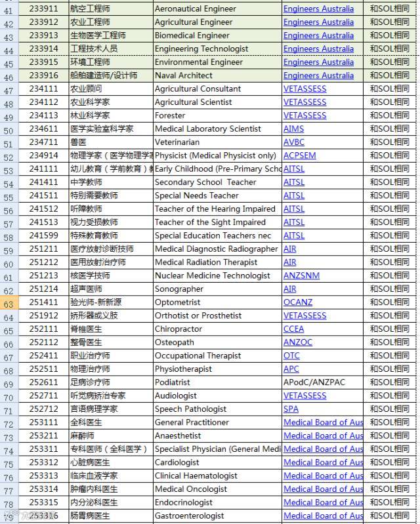
Task: Select the 'APodC/ANZPAC' cell
Action: [x=323, y=382]
